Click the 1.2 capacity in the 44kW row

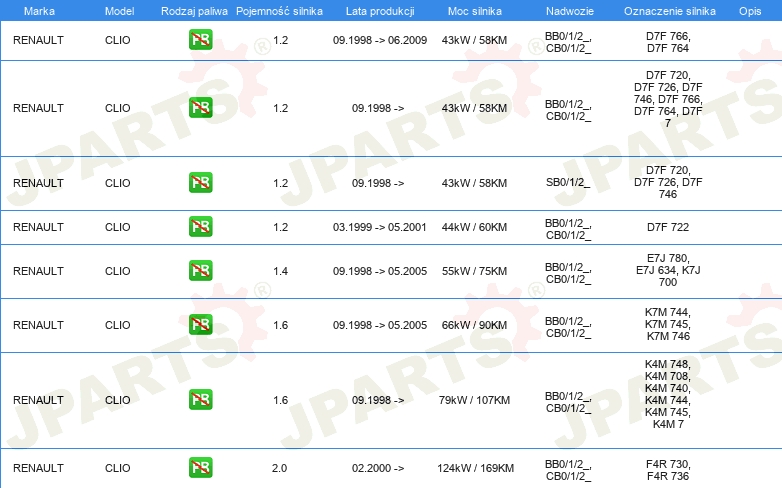(x=280, y=227)
